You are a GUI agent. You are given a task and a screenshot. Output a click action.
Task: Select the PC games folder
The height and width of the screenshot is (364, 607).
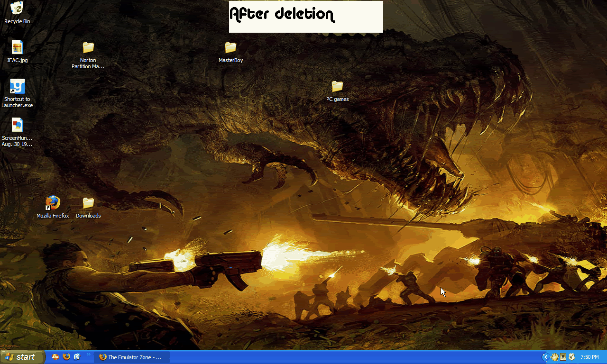point(337,87)
